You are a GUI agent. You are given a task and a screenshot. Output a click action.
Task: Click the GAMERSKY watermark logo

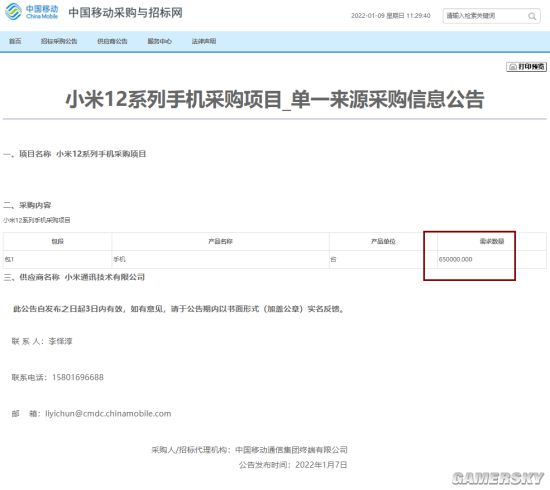click(498, 478)
